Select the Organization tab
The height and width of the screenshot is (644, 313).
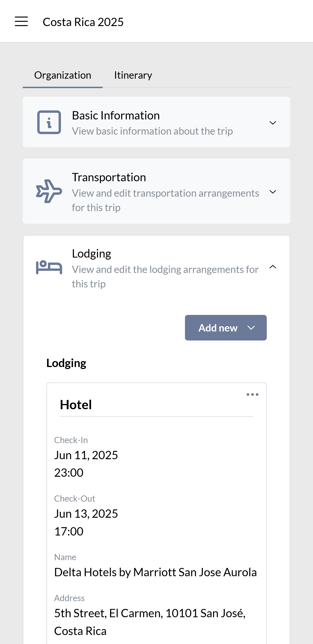[63, 75]
